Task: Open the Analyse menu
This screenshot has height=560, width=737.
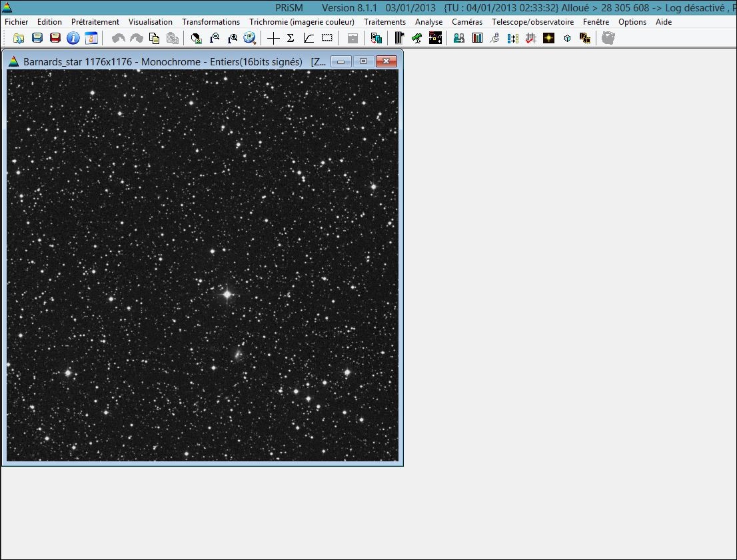Action: 428,22
